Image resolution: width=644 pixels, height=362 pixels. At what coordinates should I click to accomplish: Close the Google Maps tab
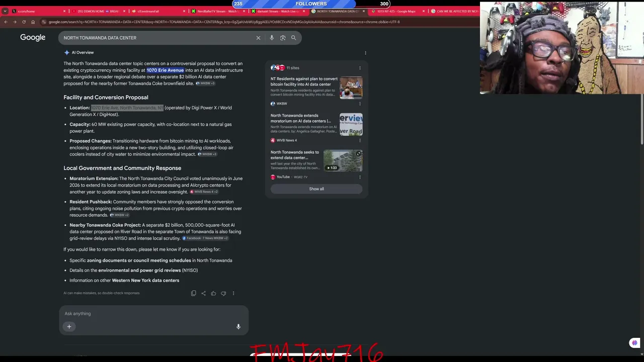tap(423, 11)
